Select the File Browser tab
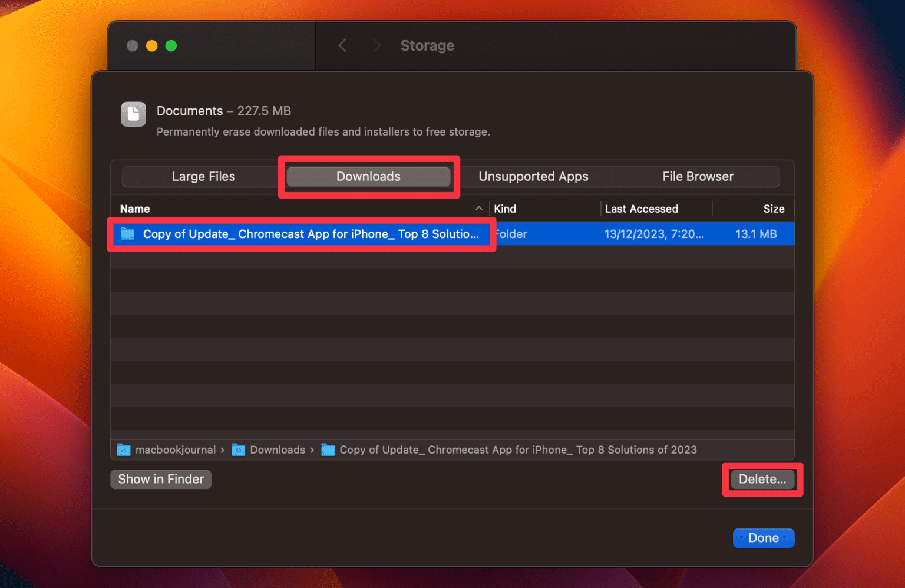This screenshot has height=588, width=905. (x=698, y=176)
